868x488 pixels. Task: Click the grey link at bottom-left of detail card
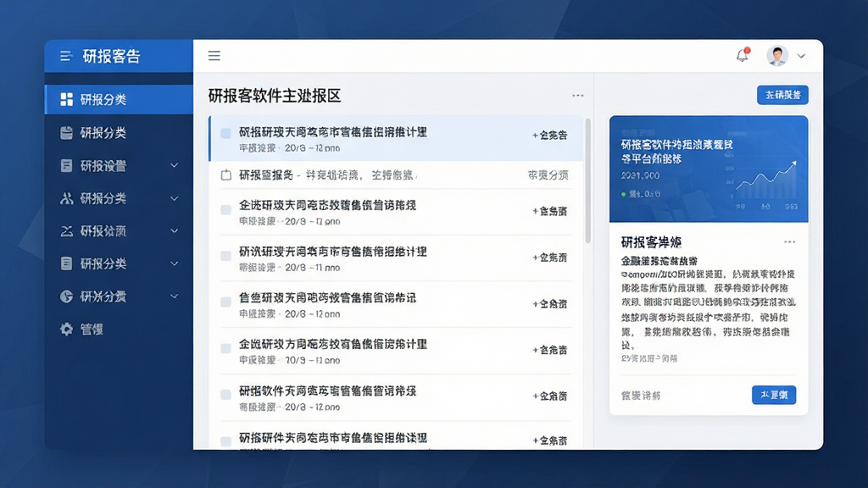point(641,396)
